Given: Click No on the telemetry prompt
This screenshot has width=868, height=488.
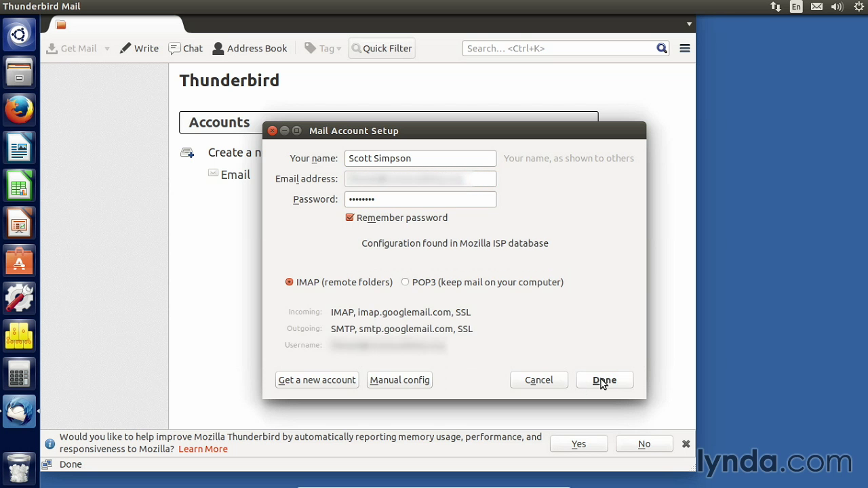Looking at the screenshot, I should pyautogui.click(x=644, y=444).
